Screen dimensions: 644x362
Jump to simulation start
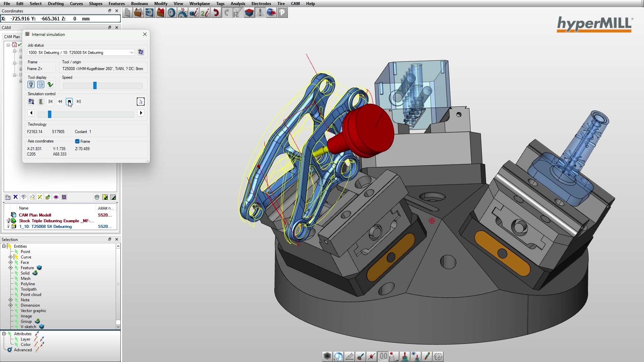pos(50,102)
